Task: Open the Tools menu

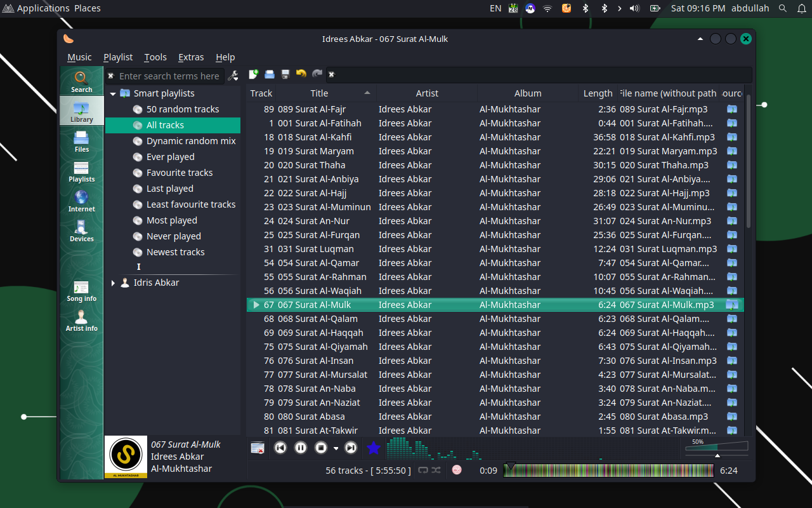Action: click(x=155, y=57)
